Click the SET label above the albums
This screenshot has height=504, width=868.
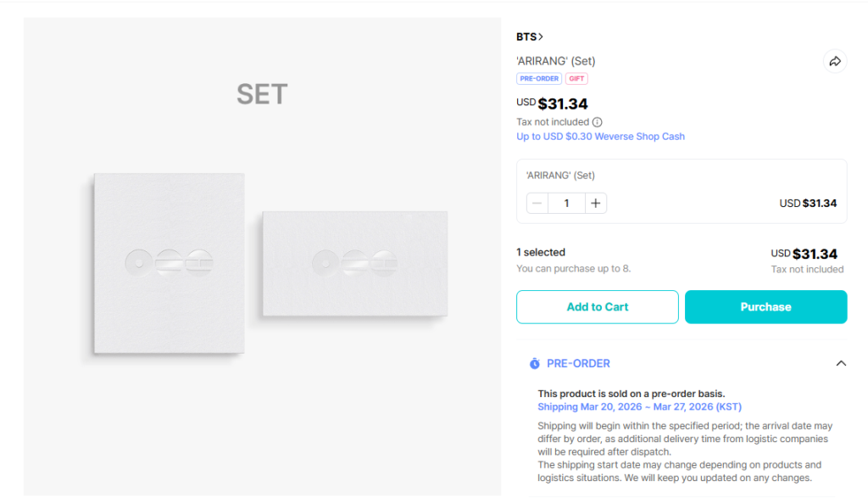coord(262,94)
